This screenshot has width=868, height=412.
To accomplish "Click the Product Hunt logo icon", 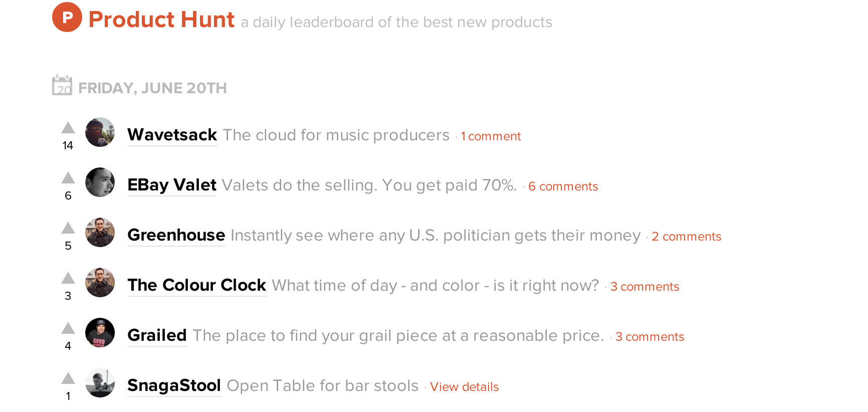I will click(67, 17).
